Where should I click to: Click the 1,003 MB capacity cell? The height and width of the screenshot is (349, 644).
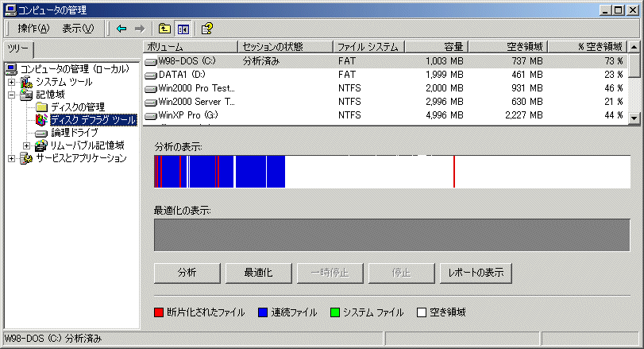tap(445, 61)
